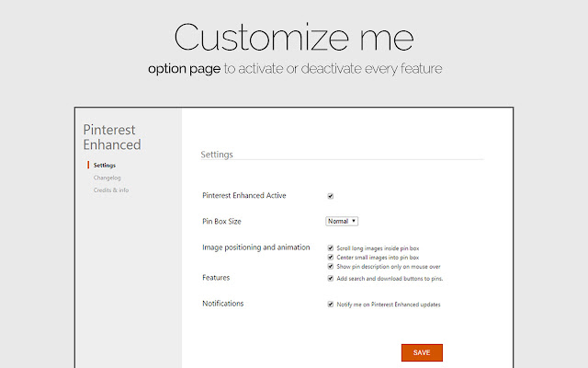Expand the Pin Box Size dropdown
588x368 pixels.
tap(342, 221)
